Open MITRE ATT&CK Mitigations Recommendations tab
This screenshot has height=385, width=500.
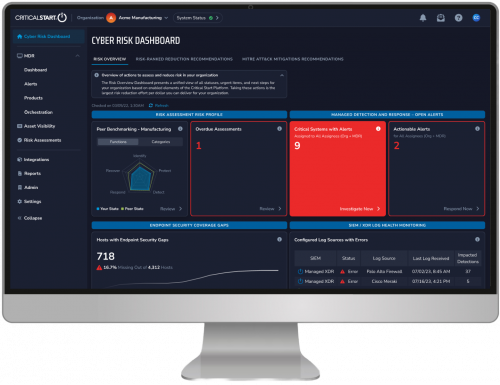[x=292, y=59]
